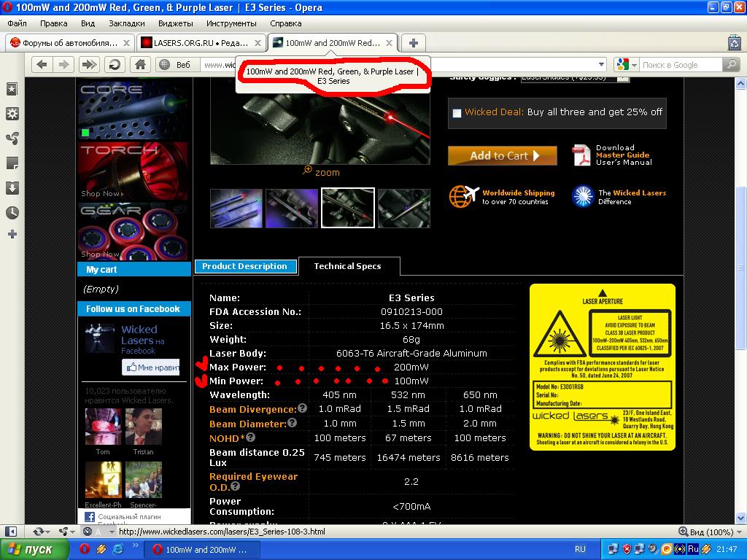Click the RU language indicator on taskbar
The width and height of the screenshot is (747, 560).
click(580, 549)
